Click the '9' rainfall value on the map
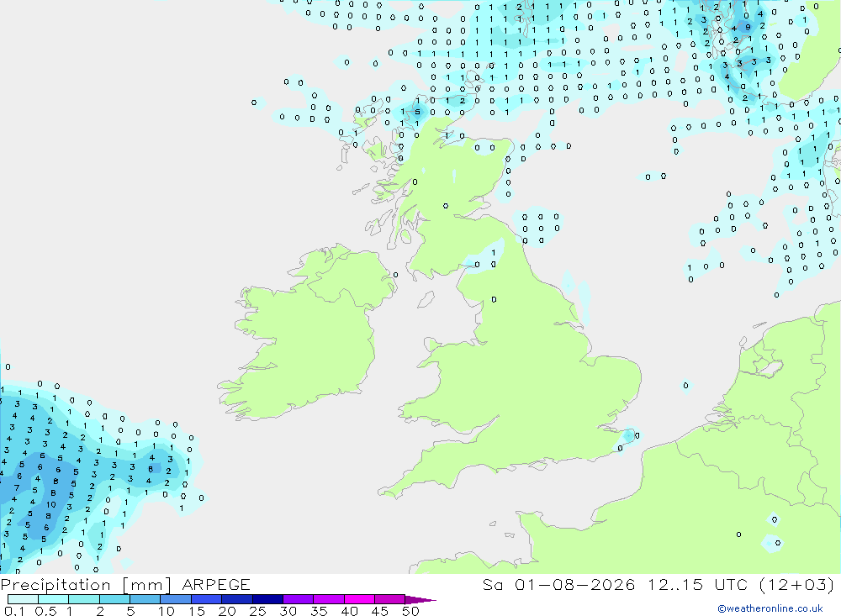Screen dimensions: 841x616 [x=748, y=28]
